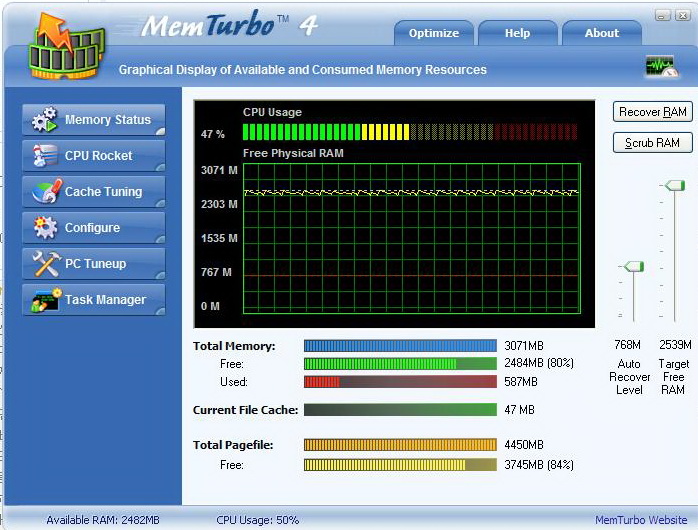This screenshot has height=530, width=698.
Task: Click the Auto Recover Level slider handle
Action: (x=634, y=267)
